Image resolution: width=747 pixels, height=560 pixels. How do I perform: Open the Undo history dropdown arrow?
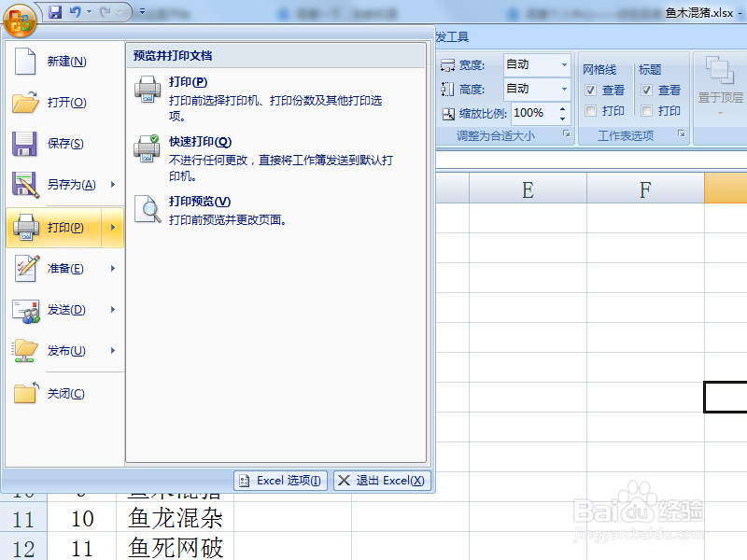tap(89, 12)
